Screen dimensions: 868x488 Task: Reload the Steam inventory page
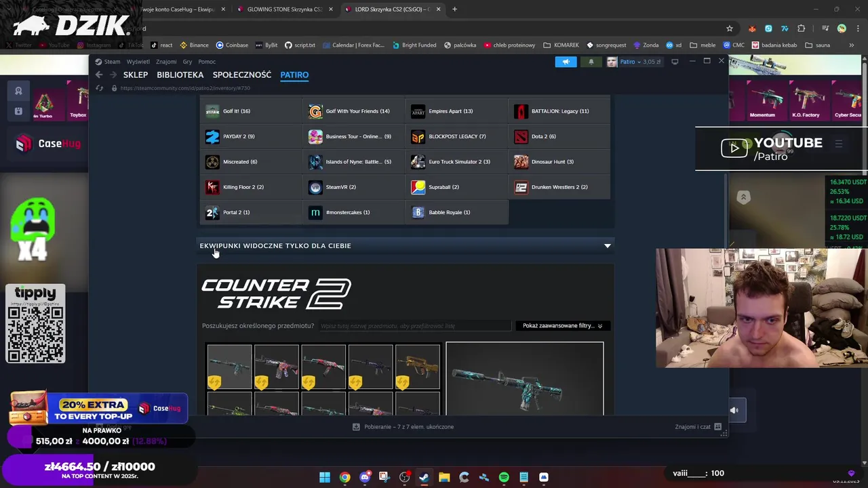point(100,88)
